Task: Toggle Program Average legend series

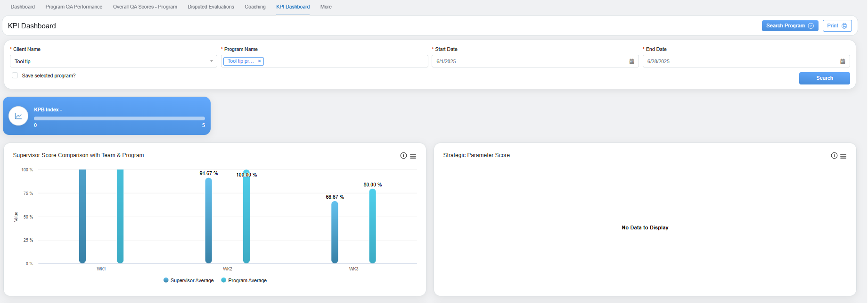Action: pos(244,280)
